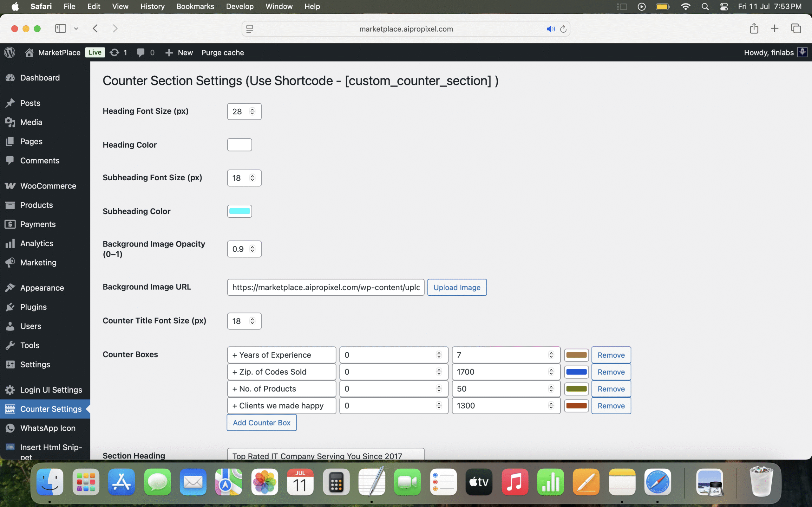Open the Bookmarks menu
This screenshot has width=812, height=507.
195,6
